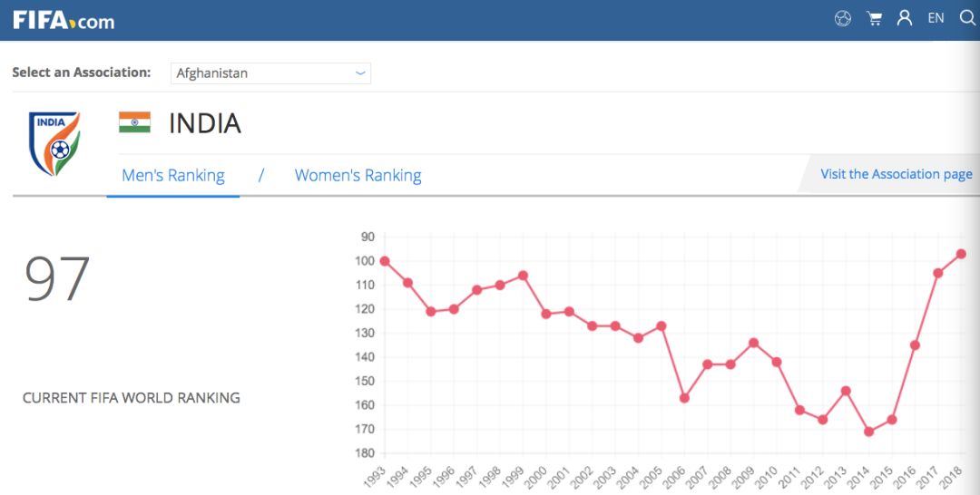Viewport: 980px width, 495px height.
Task: Switch to the Women's Ranking tab
Action: point(358,176)
